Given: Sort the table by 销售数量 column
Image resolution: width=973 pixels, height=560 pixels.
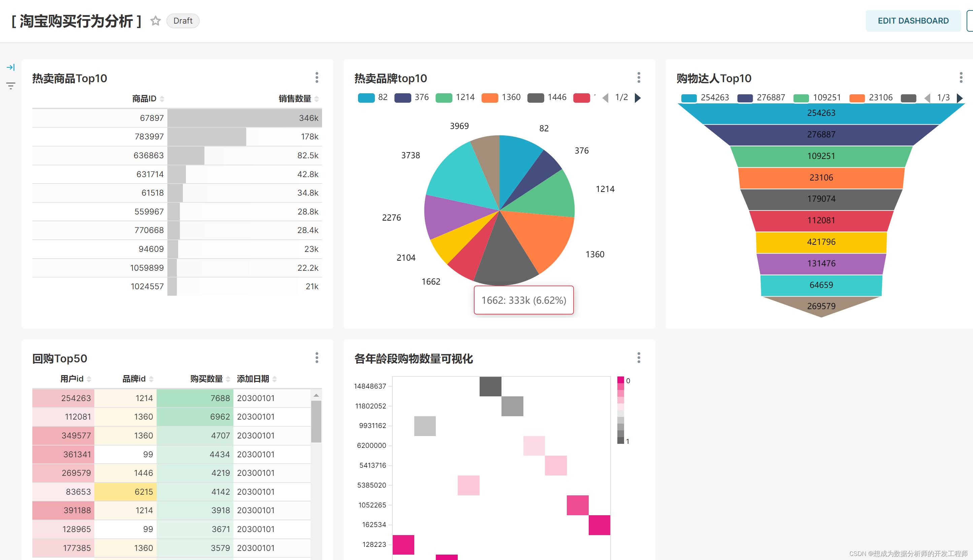Looking at the screenshot, I should coord(299,99).
